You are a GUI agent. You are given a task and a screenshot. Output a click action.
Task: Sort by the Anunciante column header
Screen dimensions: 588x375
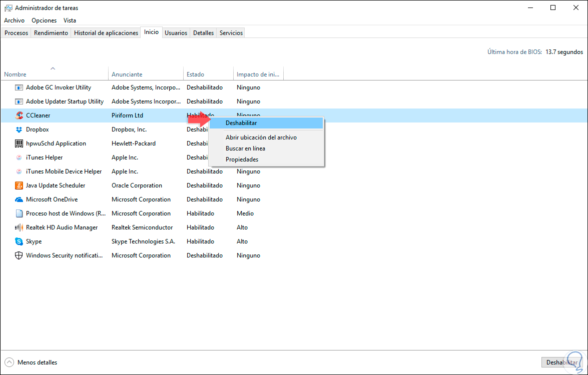(146, 74)
